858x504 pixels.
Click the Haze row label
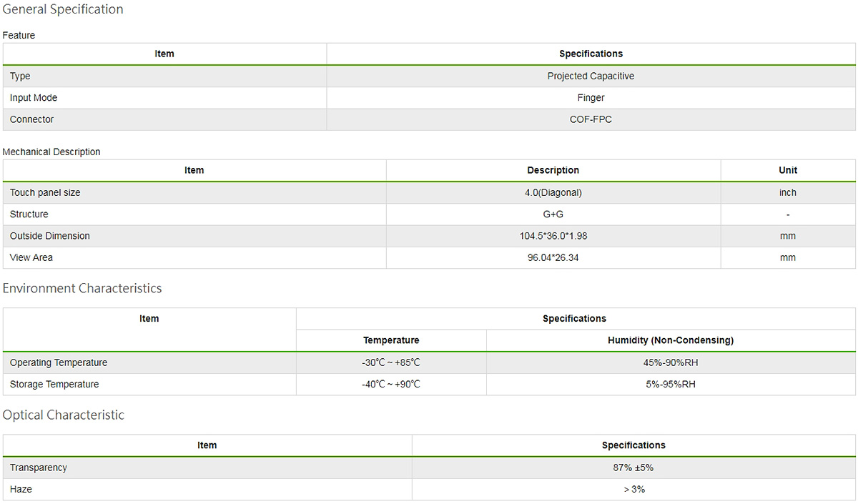(21, 489)
